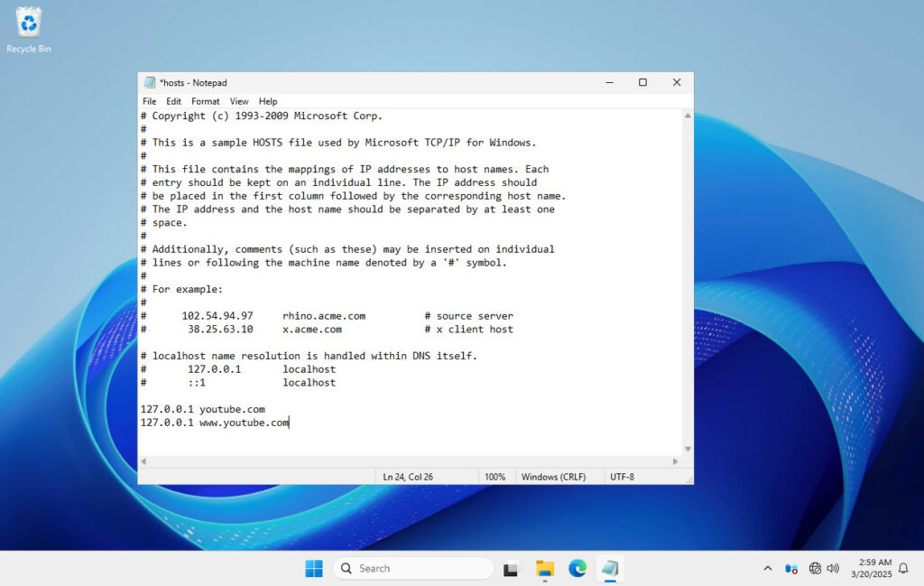This screenshot has width=924, height=586.
Task: Click 'Windows (CRLF)' in the status bar
Action: click(553, 477)
